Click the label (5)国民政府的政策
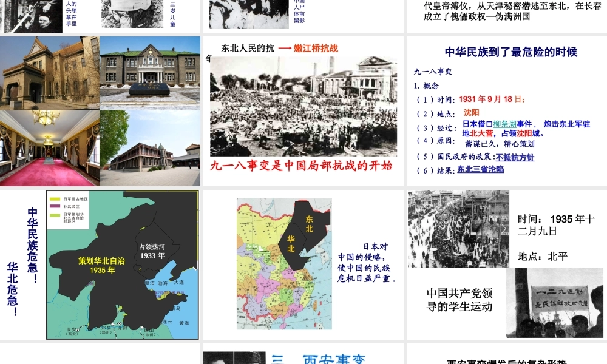607x364 pixels. tap(455, 157)
